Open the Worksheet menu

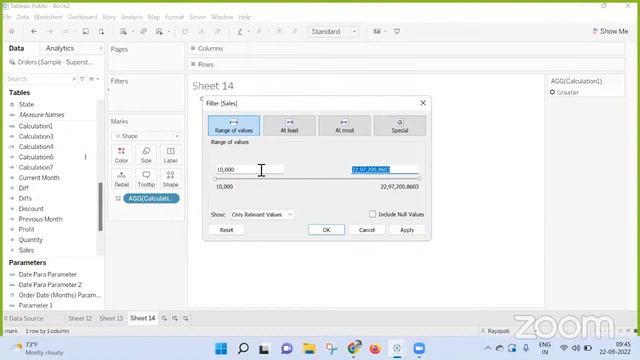click(48, 17)
